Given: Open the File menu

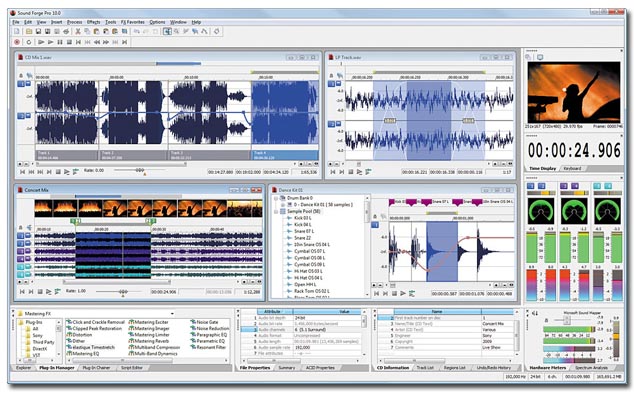Looking at the screenshot, I should click(16, 22).
